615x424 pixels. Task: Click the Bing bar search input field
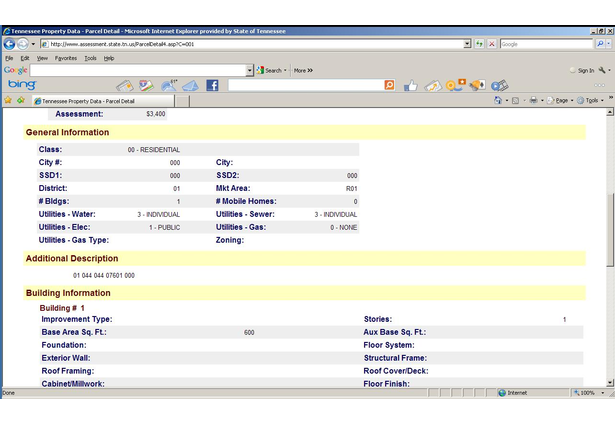point(306,85)
